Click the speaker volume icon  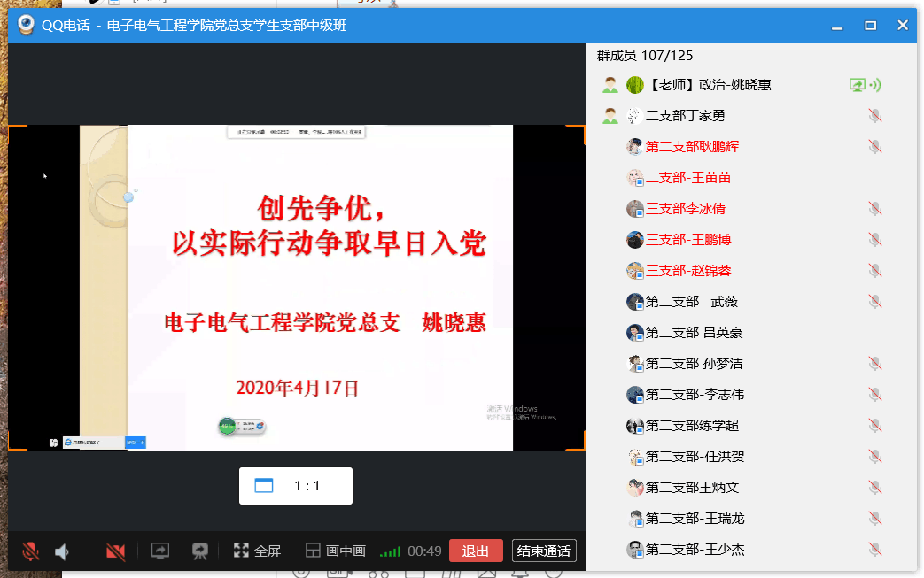tap(62, 551)
